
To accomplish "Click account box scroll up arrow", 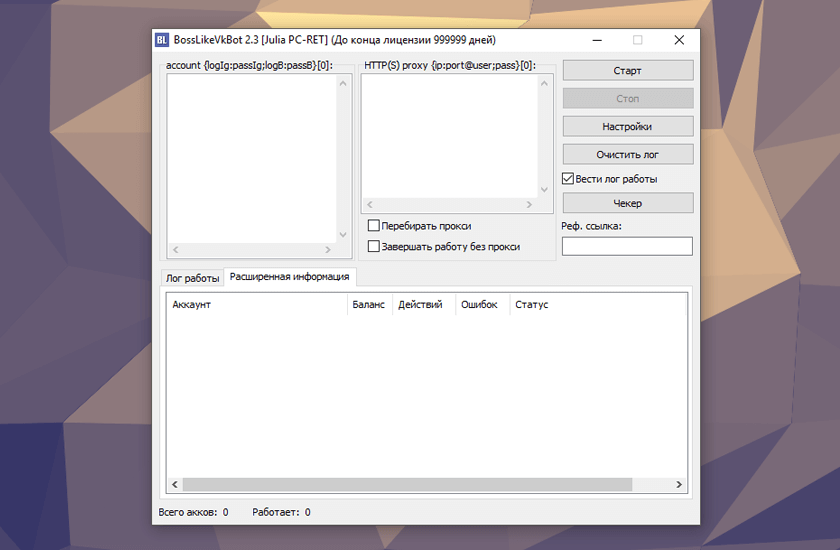I will [343, 83].
